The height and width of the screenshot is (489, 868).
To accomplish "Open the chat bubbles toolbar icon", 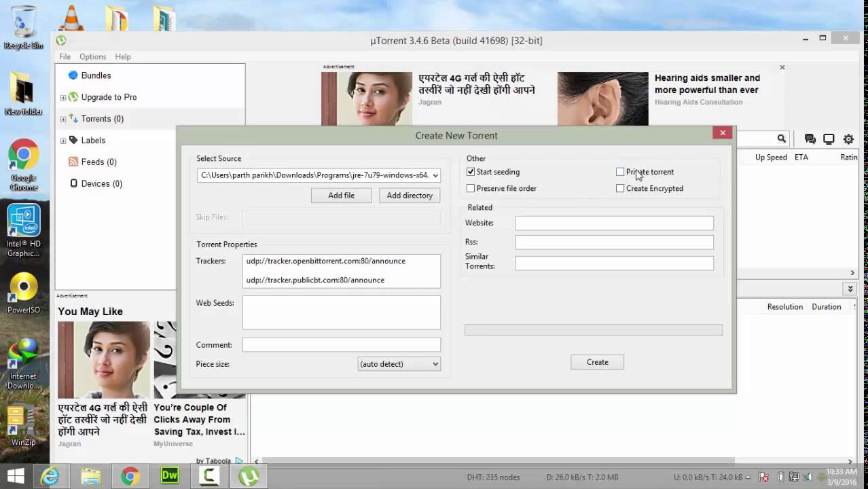I will (810, 139).
